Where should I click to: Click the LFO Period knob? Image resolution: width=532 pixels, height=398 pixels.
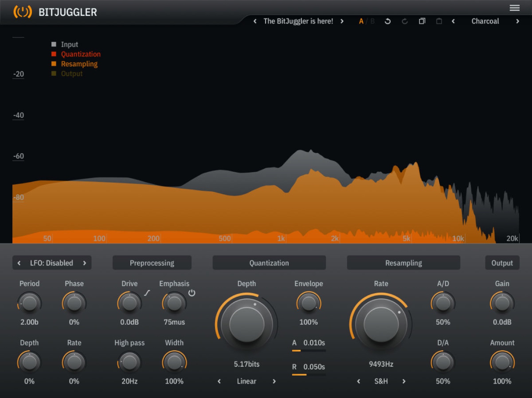pos(29,303)
